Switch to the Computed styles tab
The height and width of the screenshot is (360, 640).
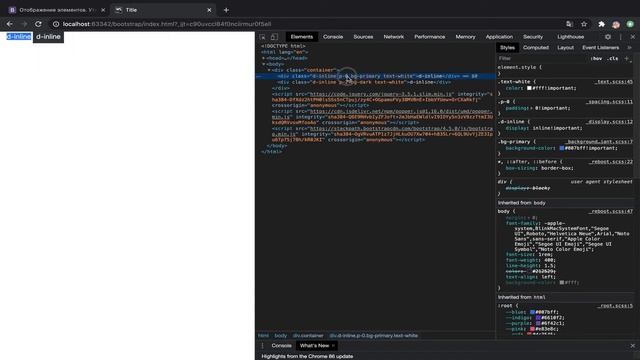click(x=536, y=48)
